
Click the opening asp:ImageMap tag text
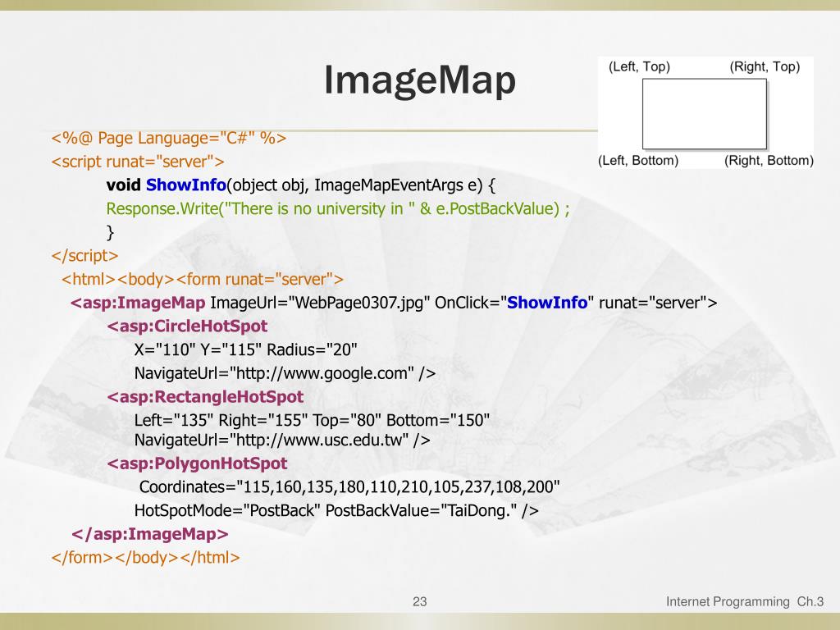click(x=138, y=303)
